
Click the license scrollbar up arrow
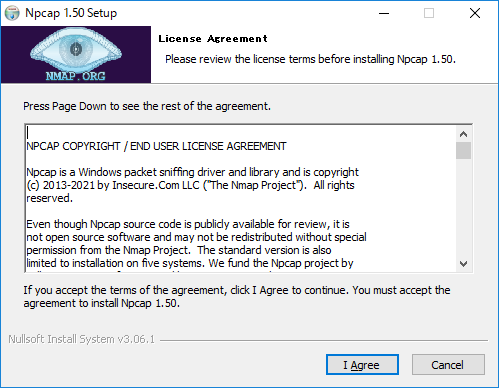[x=463, y=134]
